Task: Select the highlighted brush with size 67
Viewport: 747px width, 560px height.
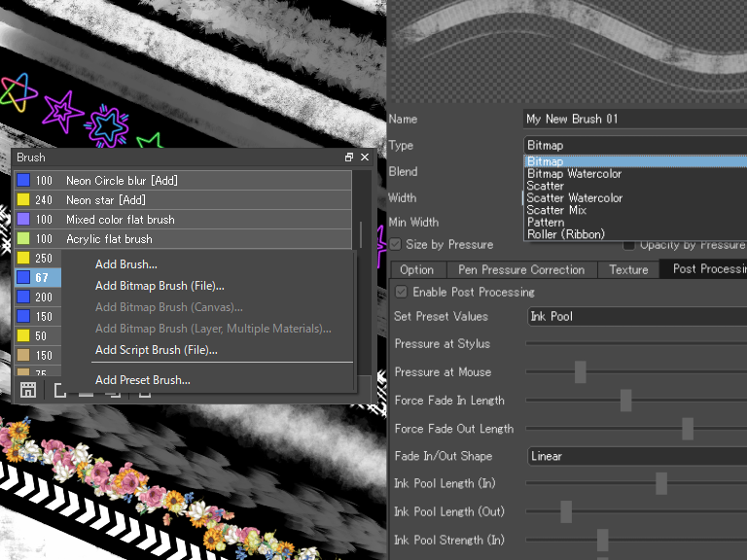Action: click(38, 278)
